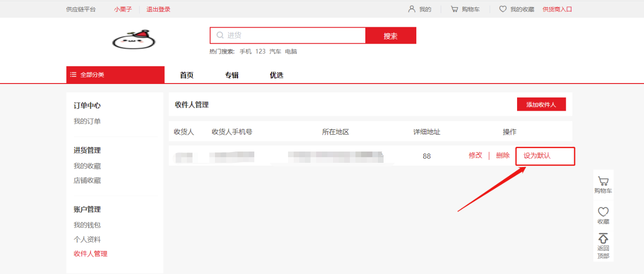This screenshot has width=644, height=274.
Task: Switch to the 首页 tab
Action: (x=187, y=75)
